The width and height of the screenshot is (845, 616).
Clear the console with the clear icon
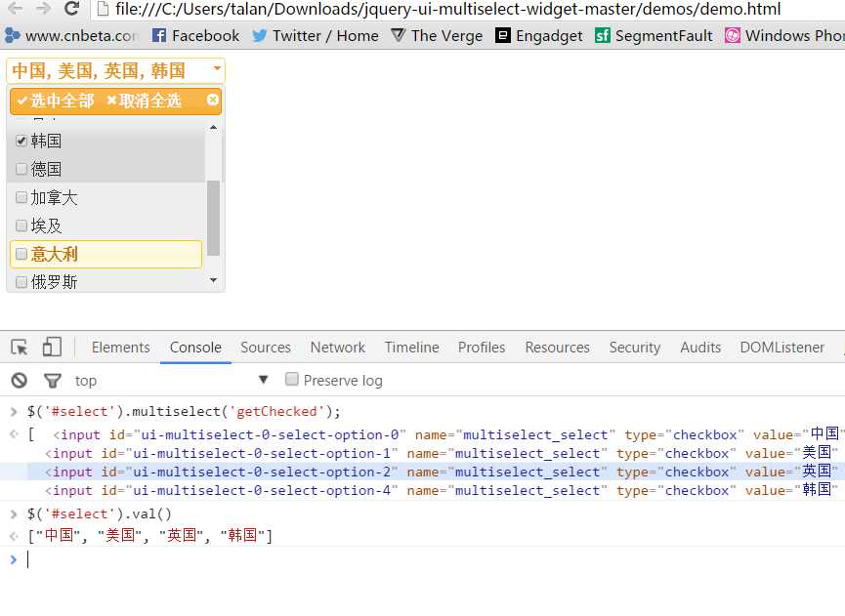20,381
